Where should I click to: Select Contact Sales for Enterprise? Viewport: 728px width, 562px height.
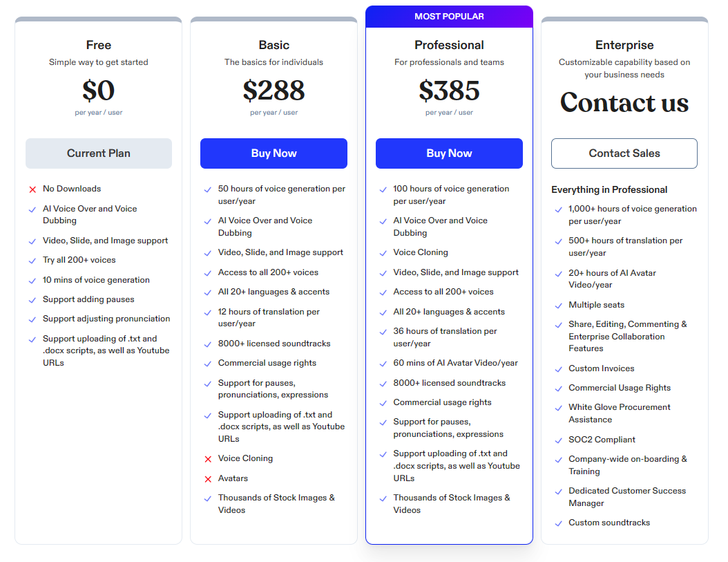point(624,153)
